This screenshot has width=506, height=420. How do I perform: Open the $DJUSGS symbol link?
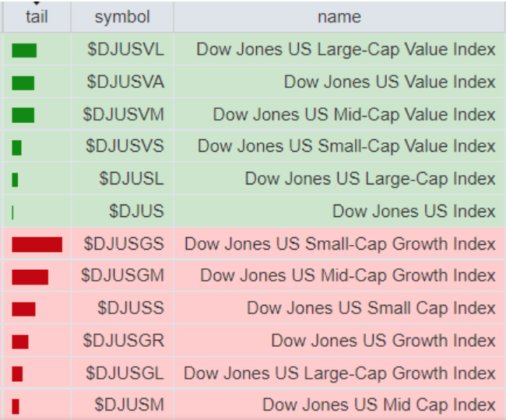[x=124, y=244]
